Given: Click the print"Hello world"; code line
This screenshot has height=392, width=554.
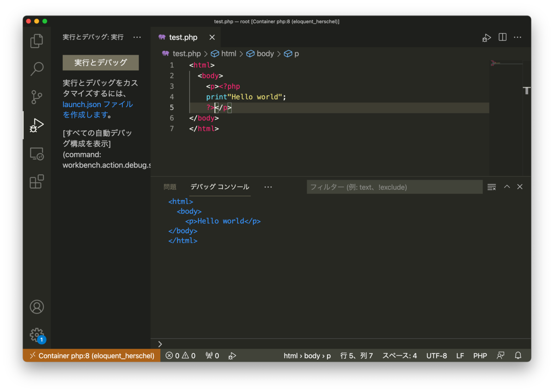Looking at the screenshot, I should [247, 97].
